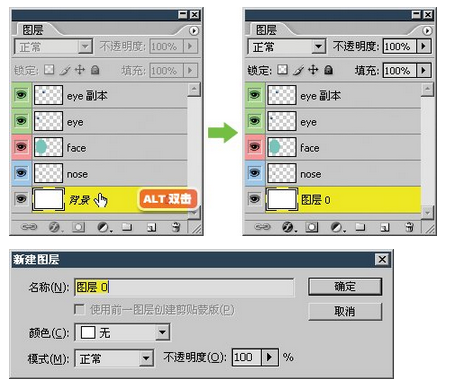Open 不透明度 slider arrow in left panel
The image size is (455, 388).
coord(190,46)
